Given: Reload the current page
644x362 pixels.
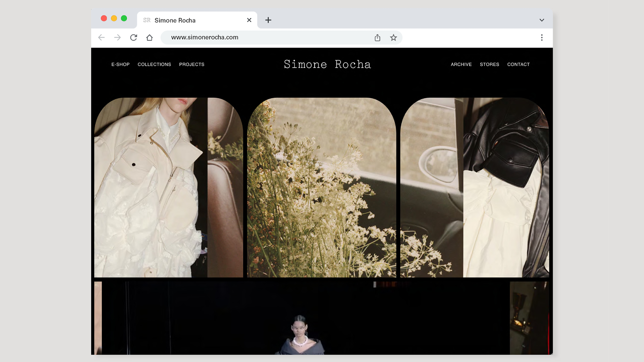Looking at the screenshot, I should pos(133,38).
